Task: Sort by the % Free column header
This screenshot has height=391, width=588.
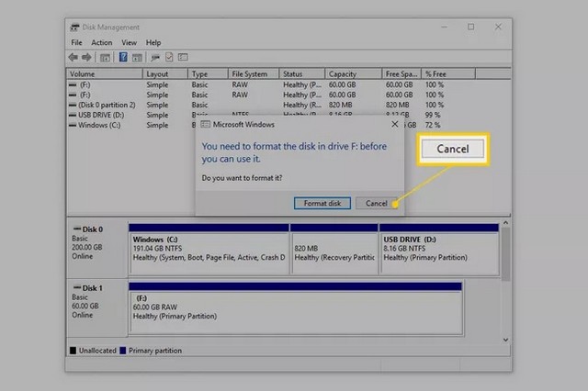Action: point(448,73)
